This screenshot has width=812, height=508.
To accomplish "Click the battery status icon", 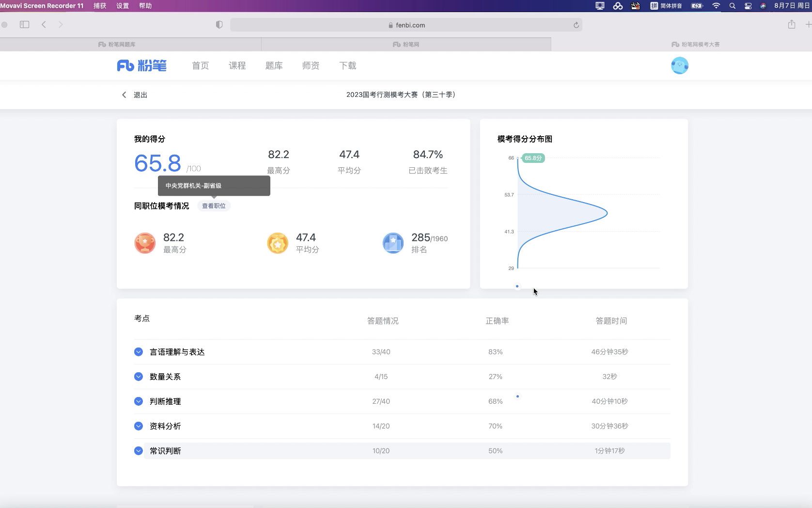I will [x=697, y=6].
